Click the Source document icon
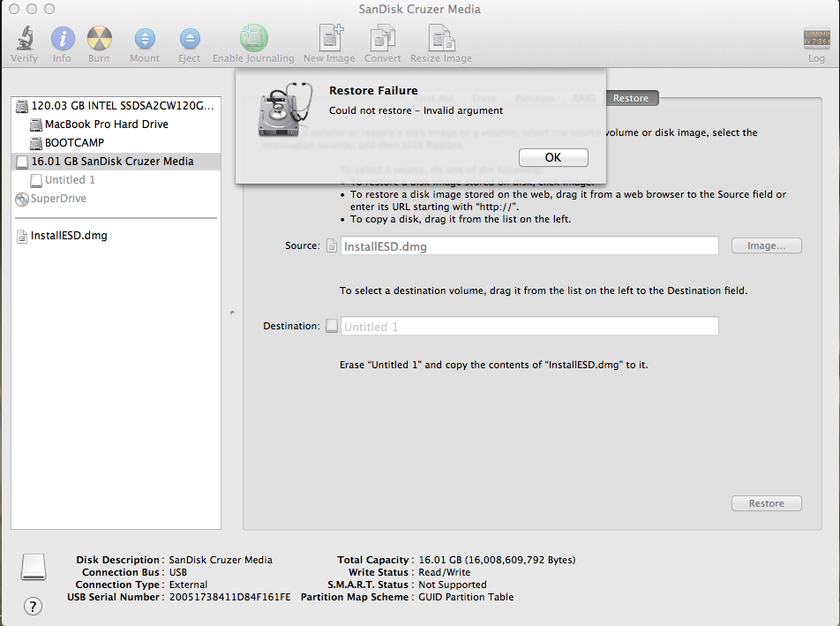The width and height of the screenshot is (840, 626). click(x=332, y=245)
